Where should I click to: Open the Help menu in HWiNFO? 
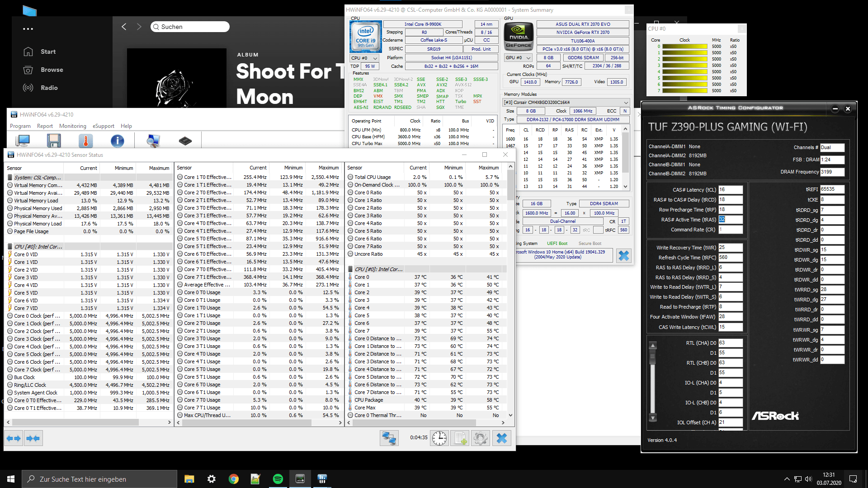pos(127,126)
